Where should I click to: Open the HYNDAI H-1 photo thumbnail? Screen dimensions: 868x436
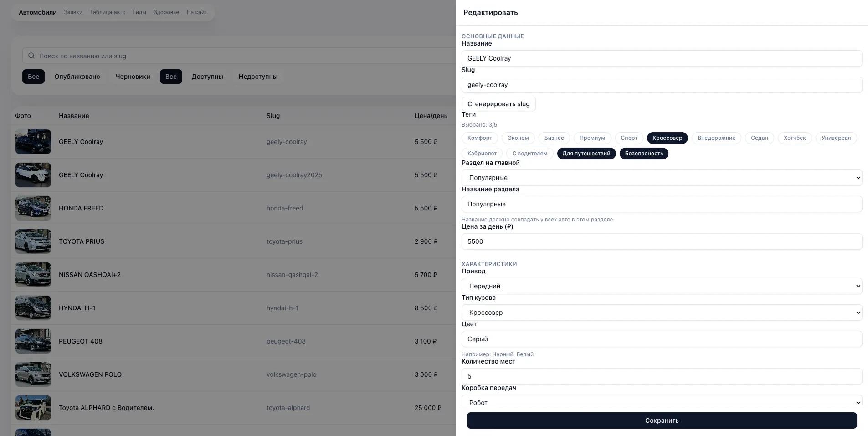click(x=33, y=308)
